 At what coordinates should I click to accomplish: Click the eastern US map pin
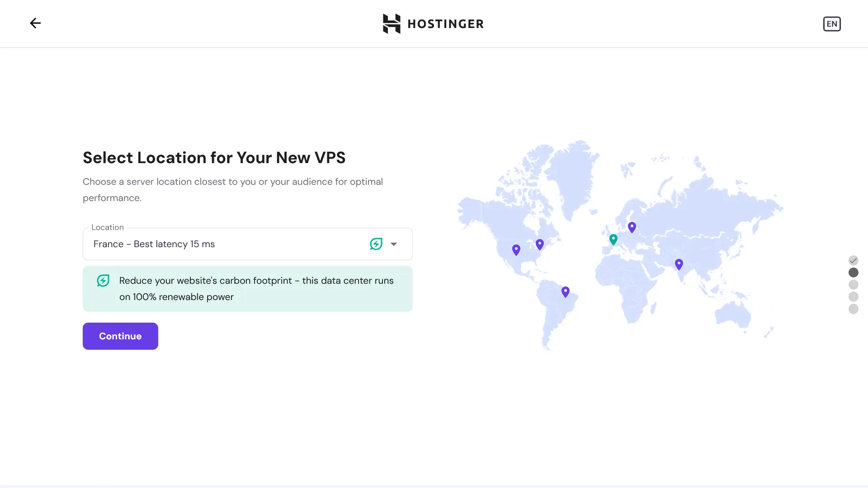[539, 244]
